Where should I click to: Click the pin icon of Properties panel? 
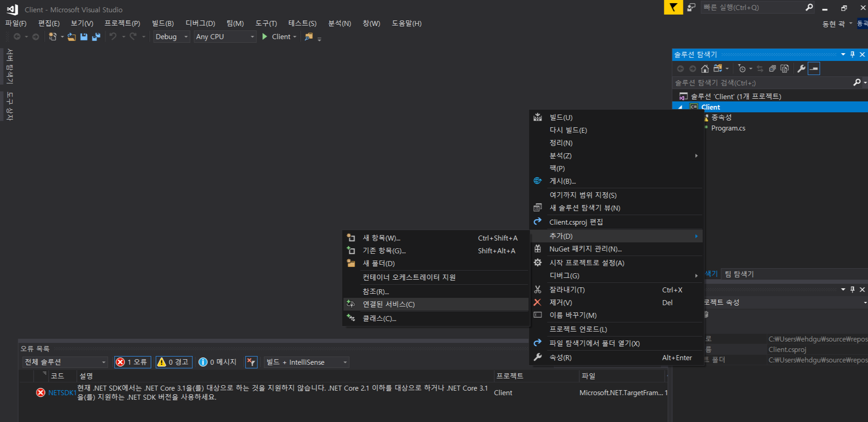pos(853,290)
